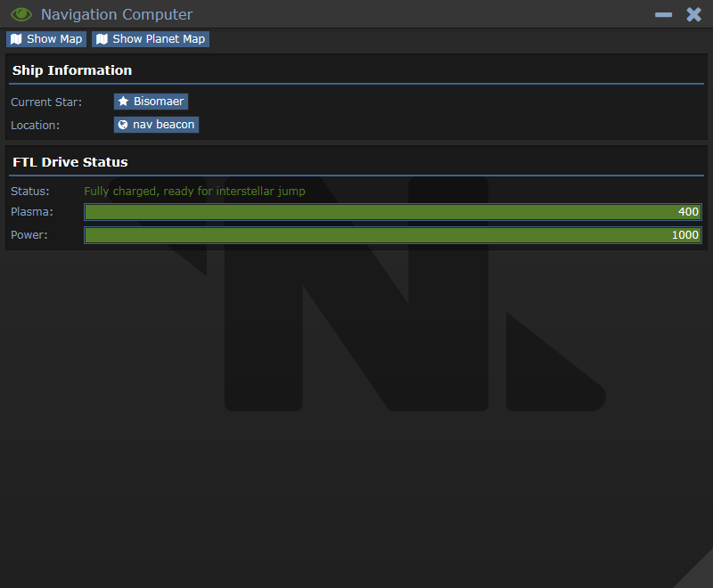Click the Plasma value 400
The height and width of the screenshot is (588, 713).
[x=688, y=212]
